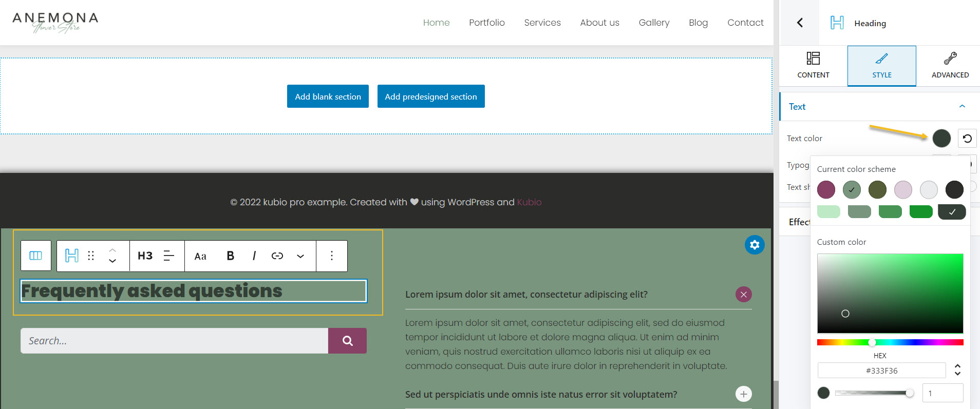This screenshot has width=980, height=409.
Task: Select the sage green scheme swatch
Action: [852, 189]
